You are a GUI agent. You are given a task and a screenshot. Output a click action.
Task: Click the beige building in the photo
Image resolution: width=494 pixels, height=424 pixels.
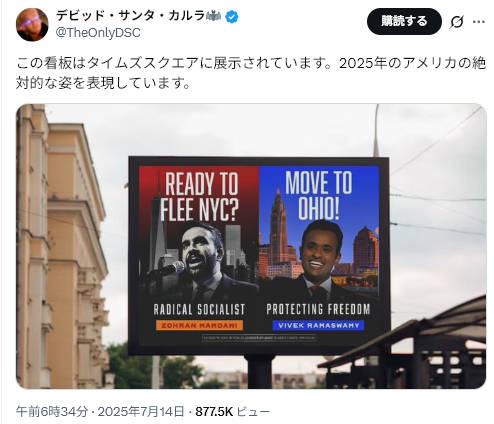pyautogui.click(x=62, y=247)
